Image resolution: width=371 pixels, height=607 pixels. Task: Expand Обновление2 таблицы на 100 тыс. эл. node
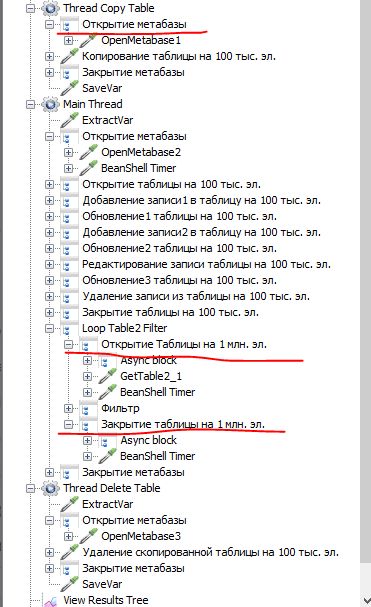(x=49, y=248)
